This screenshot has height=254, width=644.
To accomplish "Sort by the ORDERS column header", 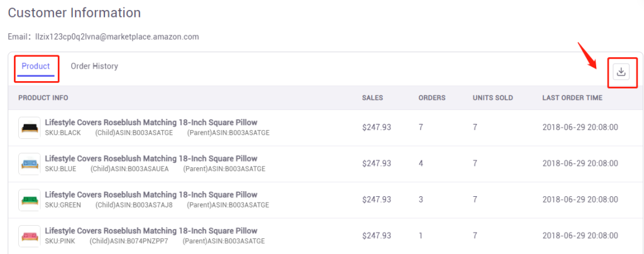I will tap(431, 97).
